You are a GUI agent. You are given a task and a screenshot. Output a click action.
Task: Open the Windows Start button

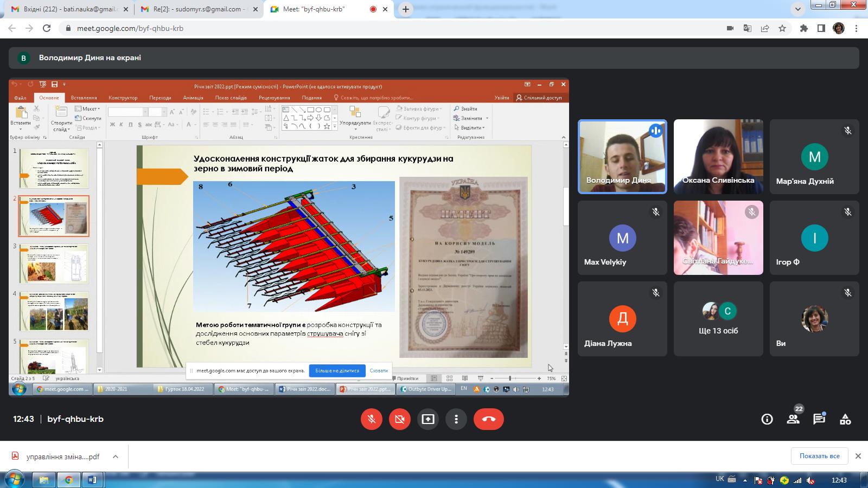15,480
